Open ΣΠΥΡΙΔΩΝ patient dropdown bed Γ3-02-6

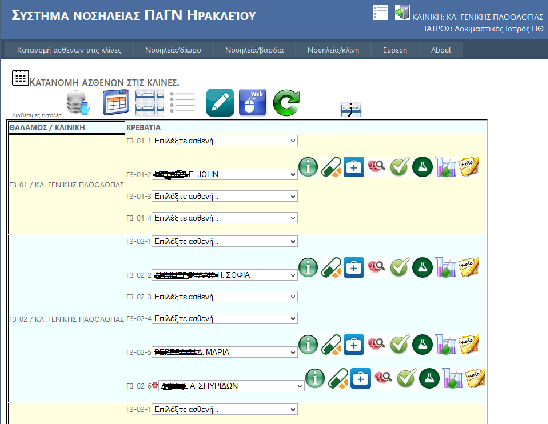[x=231, y=386]
